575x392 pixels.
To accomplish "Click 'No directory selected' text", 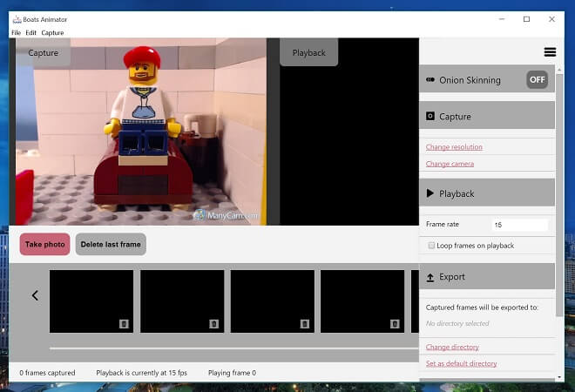I will click(x=457, y=323).
